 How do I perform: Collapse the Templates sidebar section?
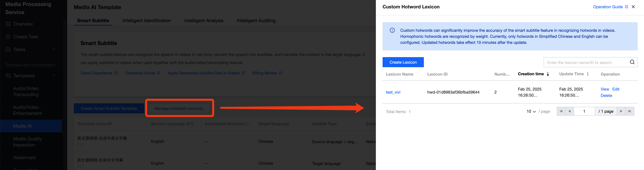click(54, 76)
